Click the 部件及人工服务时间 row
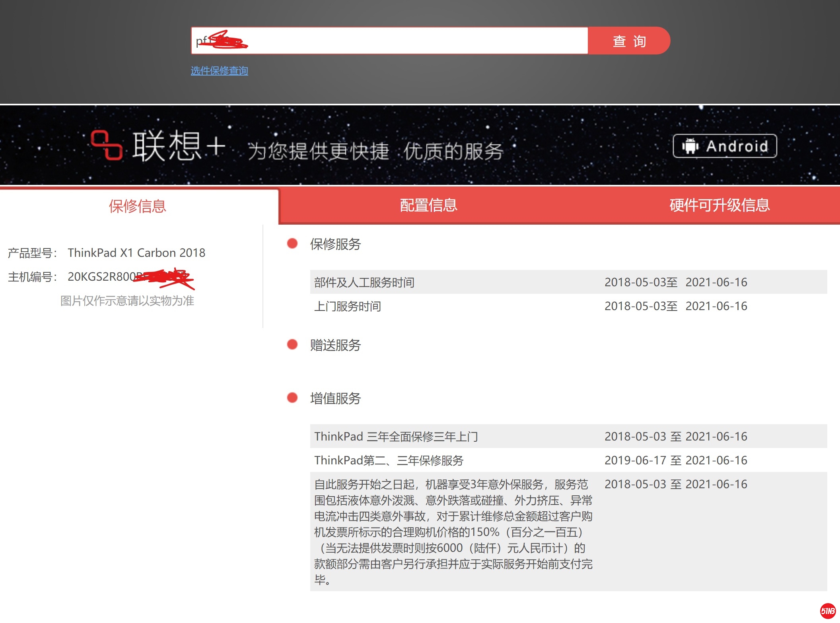 (x=364, y=282)
